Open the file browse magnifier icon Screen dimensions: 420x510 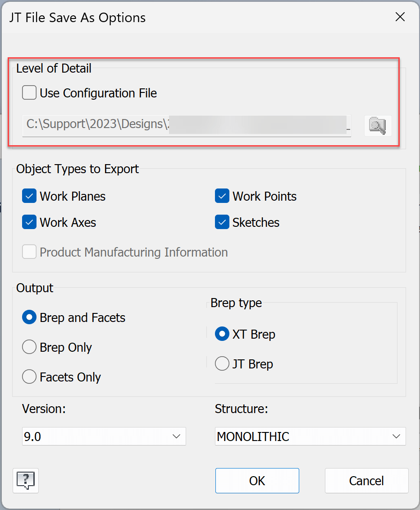tap(378, 125)
